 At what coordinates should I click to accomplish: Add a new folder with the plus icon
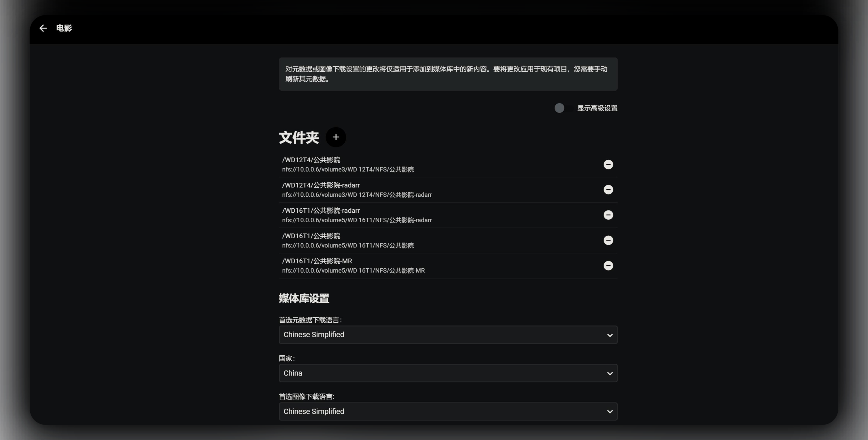pyautogui.click(x=336, y=137)
